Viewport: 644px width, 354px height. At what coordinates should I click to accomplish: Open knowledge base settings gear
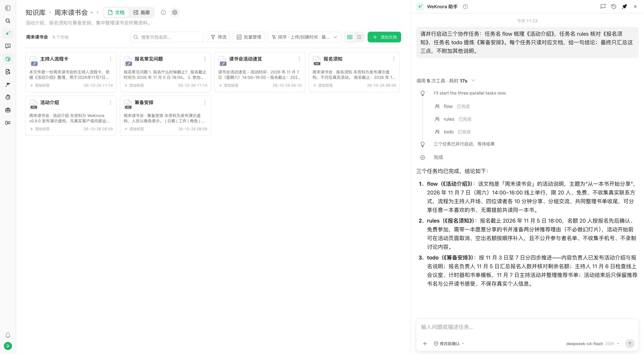click(x=175, y=12)
